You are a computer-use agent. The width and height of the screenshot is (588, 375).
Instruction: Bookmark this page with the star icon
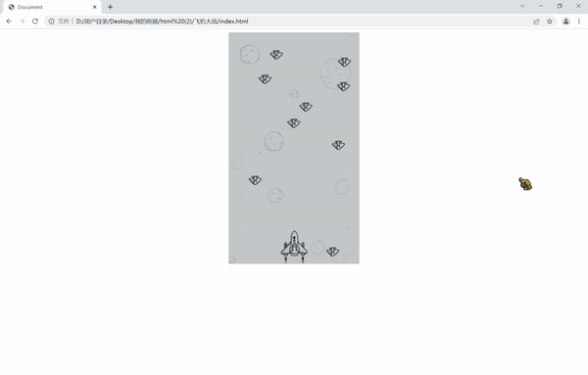pyautogui.click(x=550, y=22)
